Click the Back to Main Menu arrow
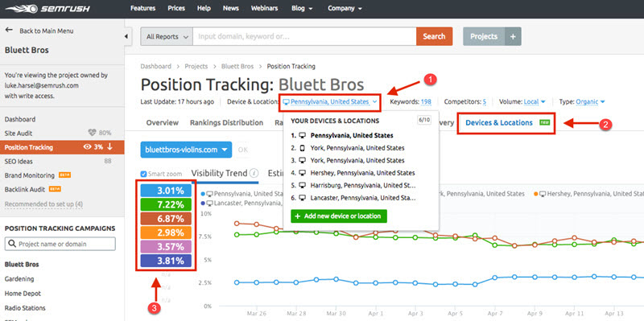 tap(9, 31)
